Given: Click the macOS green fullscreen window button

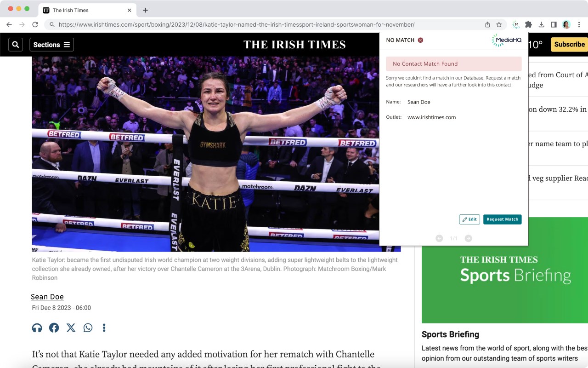Looking at the screenshot, I should coord(27,9).
